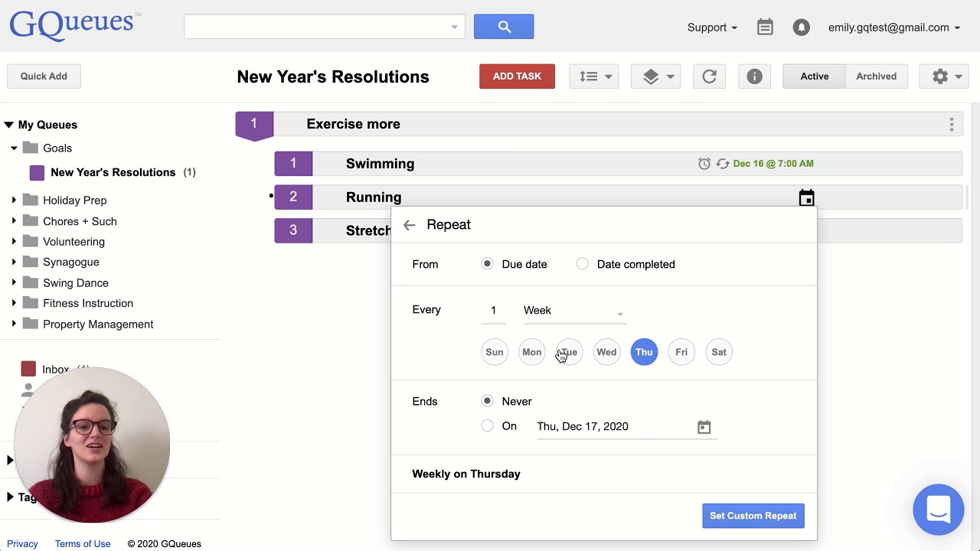
Task: Open the agenda calendar icon in header
Action: pyautogui.click(x=765, y=28)
